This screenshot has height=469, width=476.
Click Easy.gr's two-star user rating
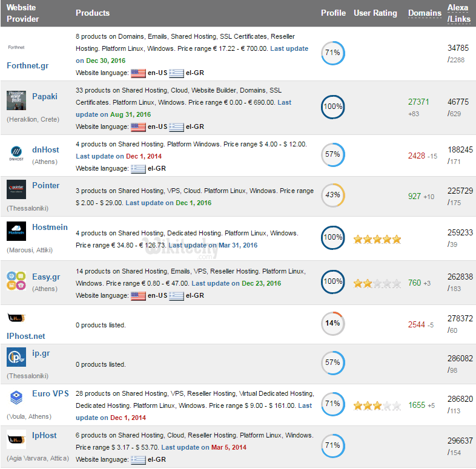(377, 284)
